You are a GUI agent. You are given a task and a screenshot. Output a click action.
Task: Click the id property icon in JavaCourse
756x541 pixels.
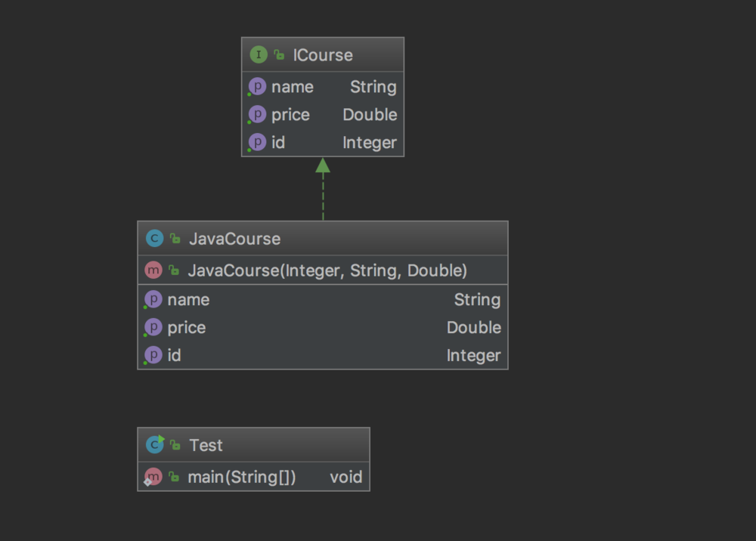pos(153,355)
